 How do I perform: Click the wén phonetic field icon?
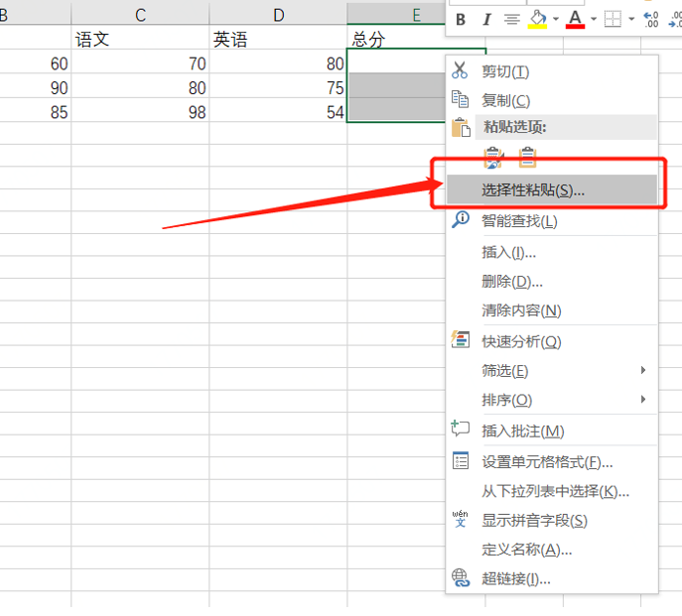[x=461, y=519]
